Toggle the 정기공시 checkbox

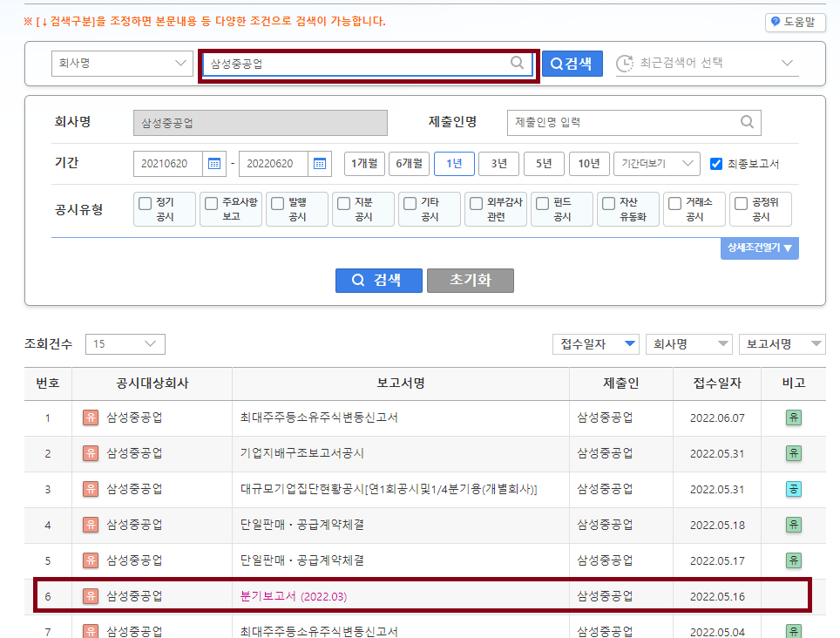[146, 204]
